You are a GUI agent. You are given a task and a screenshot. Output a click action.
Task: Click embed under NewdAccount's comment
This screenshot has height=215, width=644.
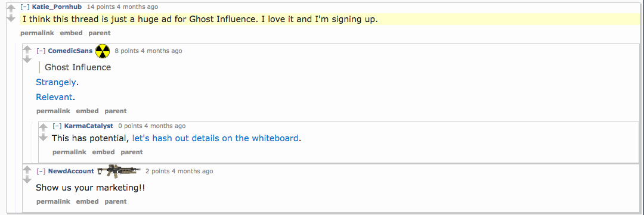tap(87, 201)
